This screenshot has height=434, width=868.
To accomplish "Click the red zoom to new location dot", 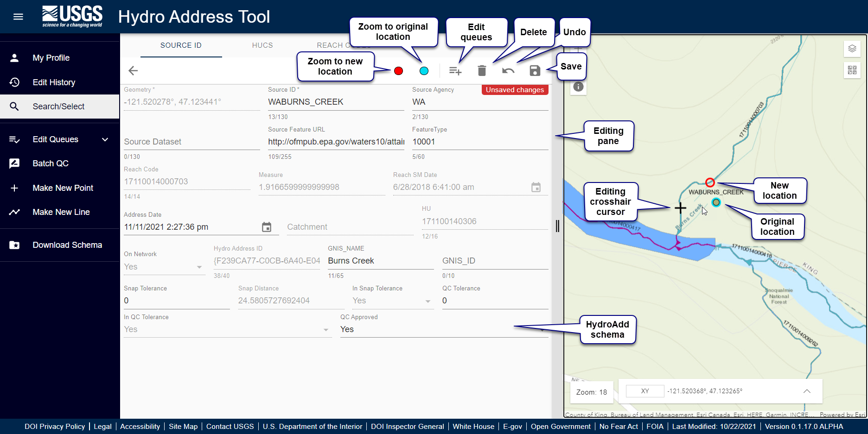I will [x=398, y=71].
